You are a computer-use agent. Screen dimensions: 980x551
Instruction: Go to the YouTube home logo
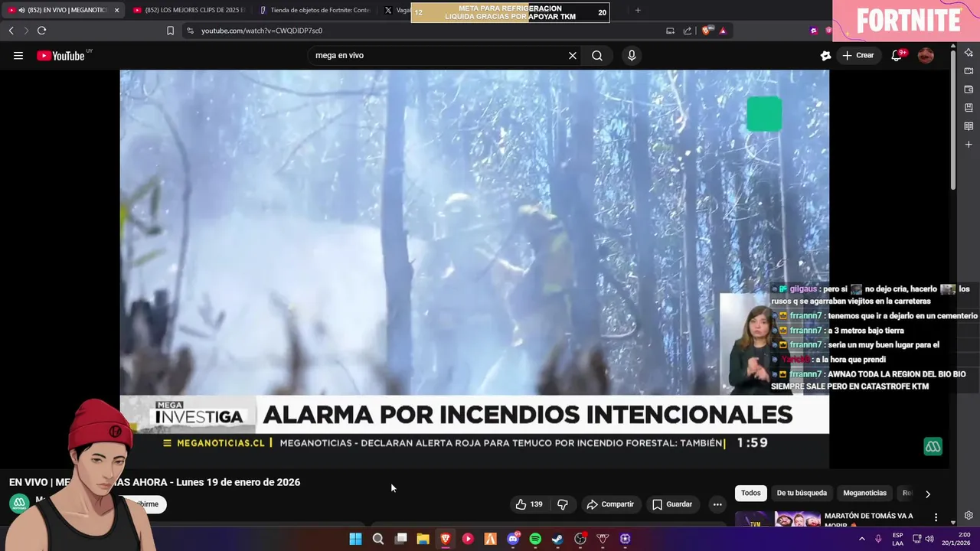tap(60, 56)
